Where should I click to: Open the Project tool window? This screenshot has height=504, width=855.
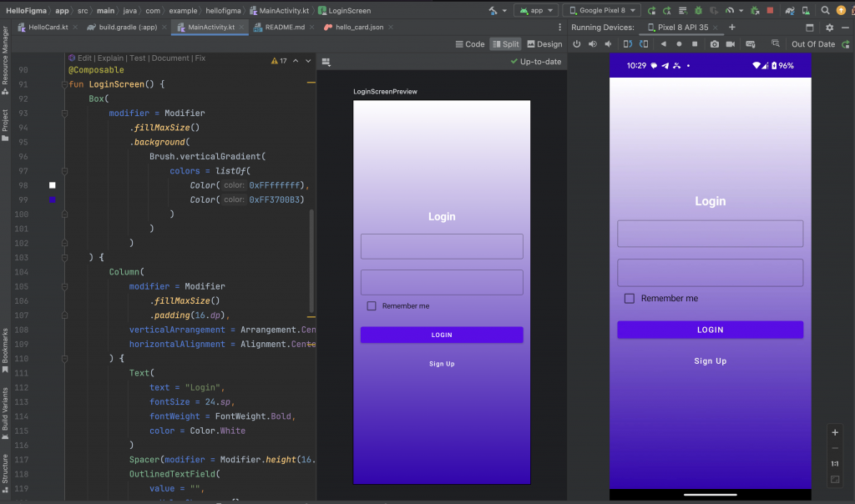(x=5, y=125)
